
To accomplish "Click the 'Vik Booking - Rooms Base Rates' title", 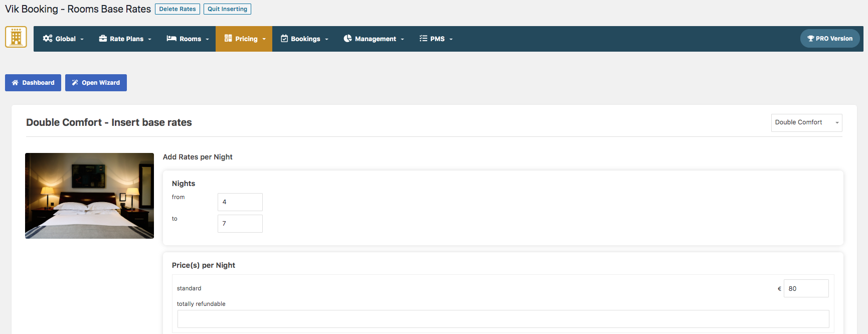I will point(78,9).
